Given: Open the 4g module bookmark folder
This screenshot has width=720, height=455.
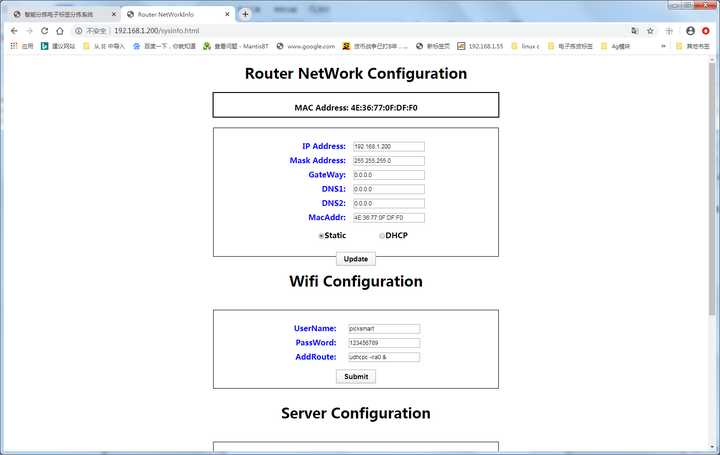Looking at the screenshot, I should tap(615, 46).
